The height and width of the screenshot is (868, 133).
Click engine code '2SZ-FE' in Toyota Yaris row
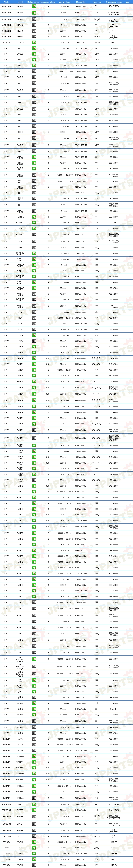[x=114, y=848]
